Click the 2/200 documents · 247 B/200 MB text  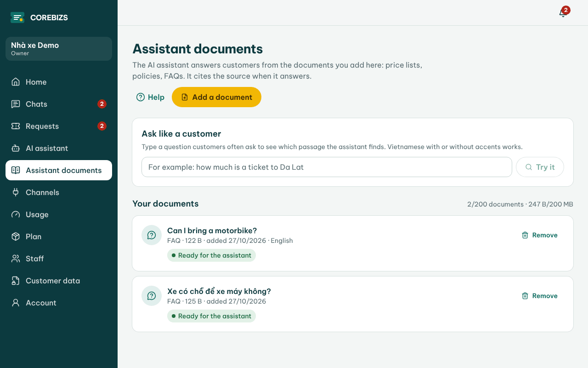pos(520,204)
